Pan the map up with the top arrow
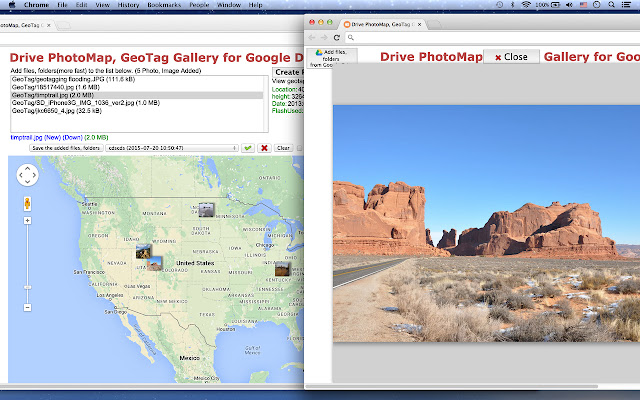This screenshot has height=400, width=640. click(27, 168)
